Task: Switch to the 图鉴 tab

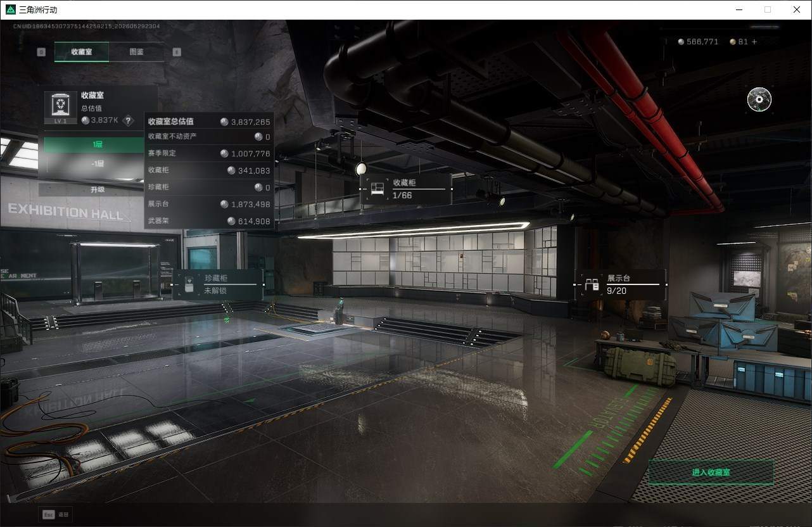Action: pos(136,52)
